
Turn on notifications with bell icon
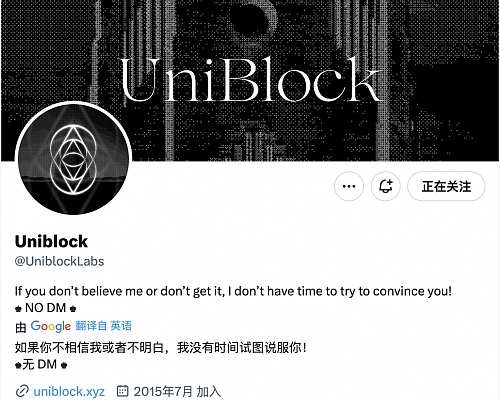[386, 186]
